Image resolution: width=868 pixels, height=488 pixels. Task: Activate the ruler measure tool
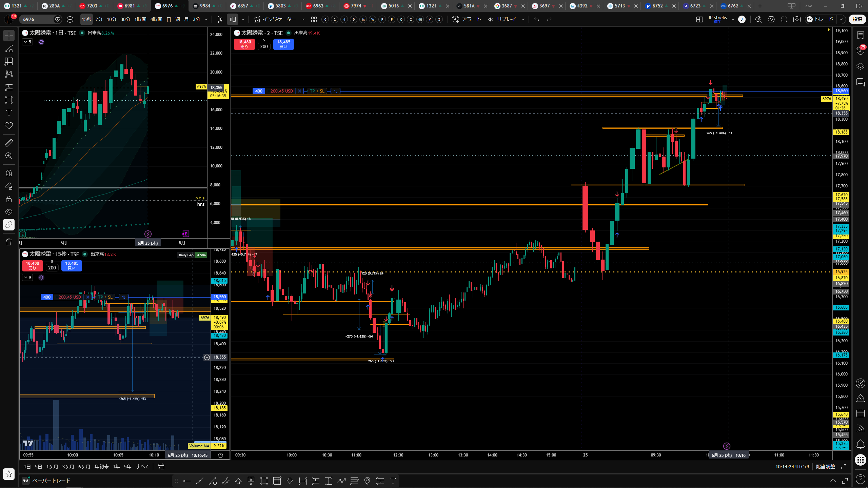tap(9, 143)
